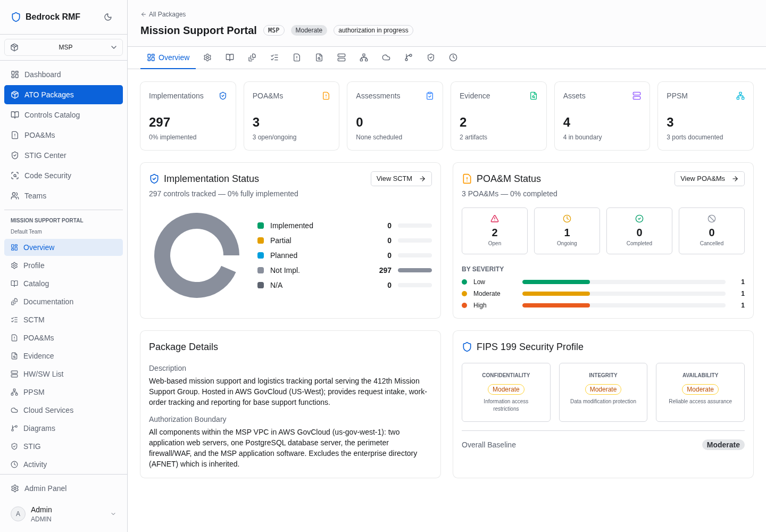Click Confidentiality Moderate badge
The width and height of the screenshot is (766, 532).
tap(506, 389)
